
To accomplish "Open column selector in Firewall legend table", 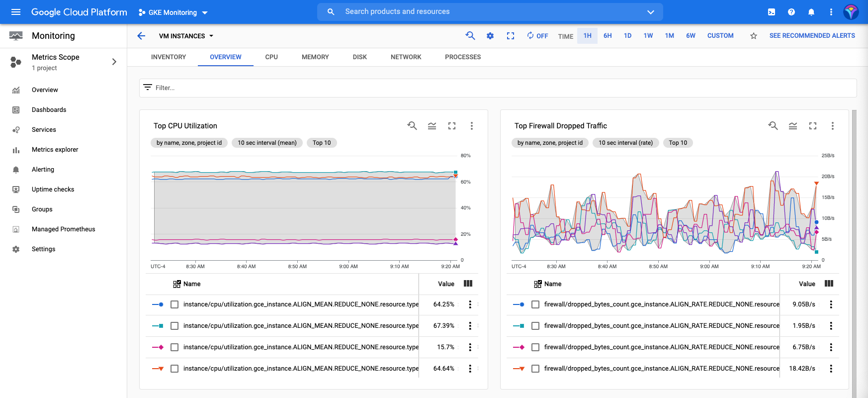I will pos(829,284).
